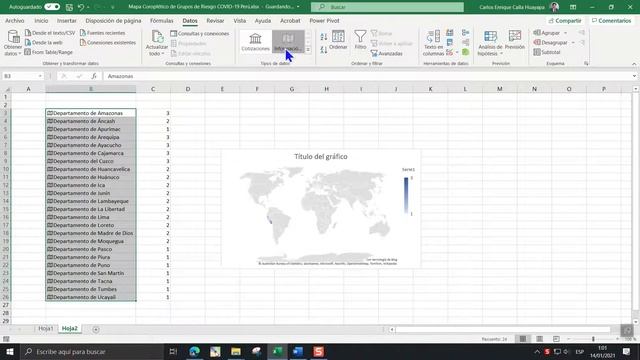
Task: Open Fuentes recientes
Action: [102, 33]
